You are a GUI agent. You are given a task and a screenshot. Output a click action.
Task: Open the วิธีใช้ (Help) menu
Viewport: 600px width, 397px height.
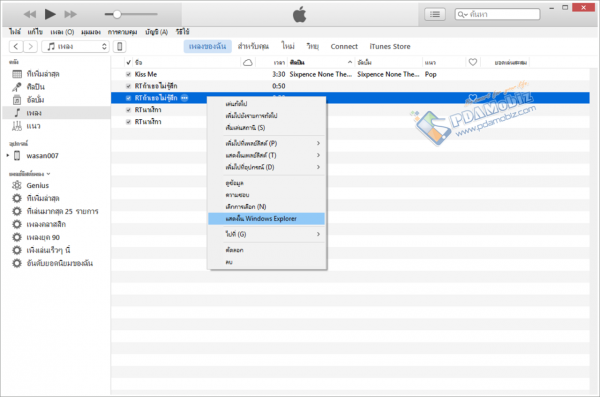[x=183, y=32]
